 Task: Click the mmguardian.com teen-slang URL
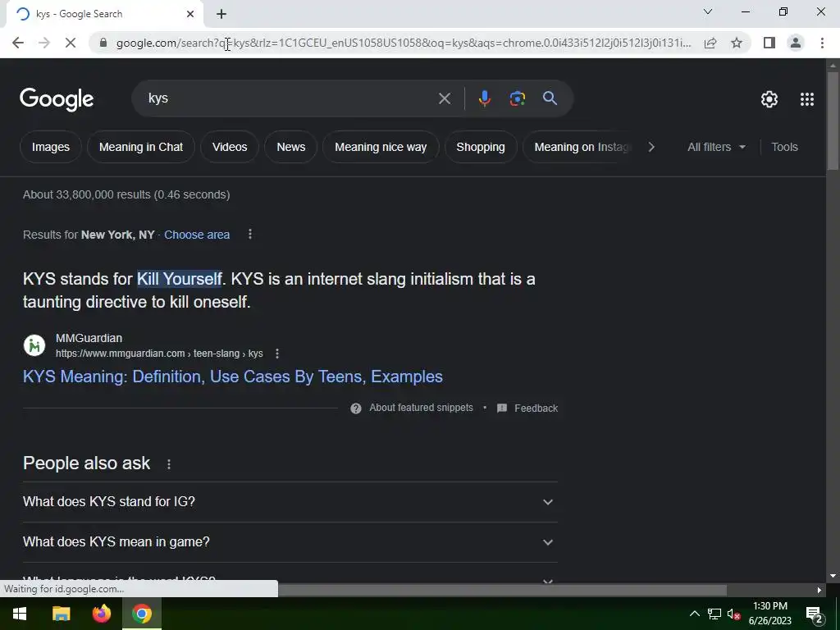159,354
